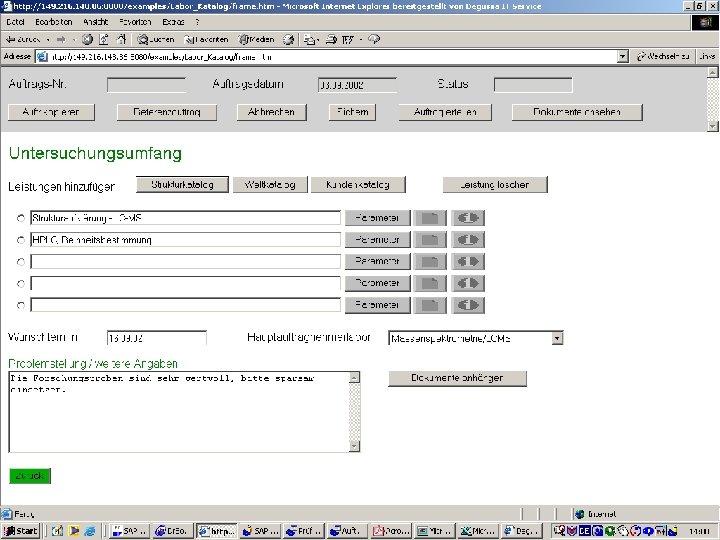The height and width of the screenshot is (540, 720).
Task: Click folder icon in Strukturaufklärung GC-MS row
Action: point(430,218)
